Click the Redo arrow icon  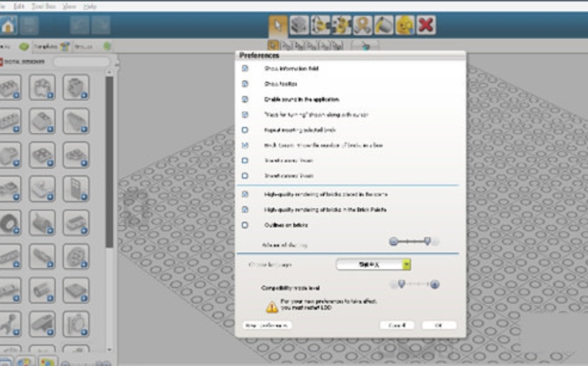click(x=100, y=25)
